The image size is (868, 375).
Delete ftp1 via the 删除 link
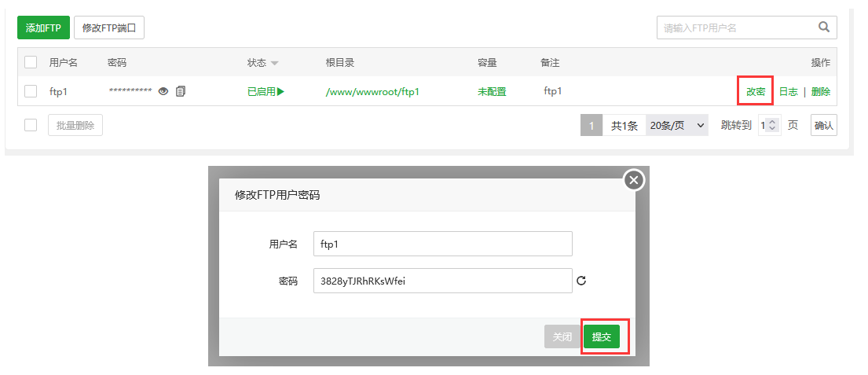[820, 91]
